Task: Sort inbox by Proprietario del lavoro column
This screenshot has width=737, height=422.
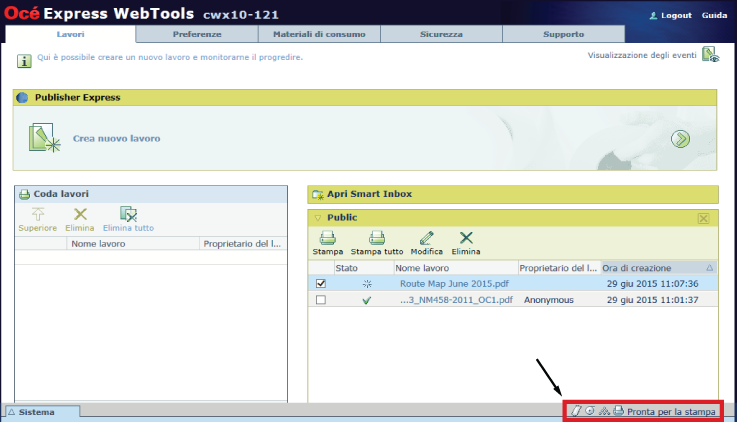Action: tap(559, 268)
